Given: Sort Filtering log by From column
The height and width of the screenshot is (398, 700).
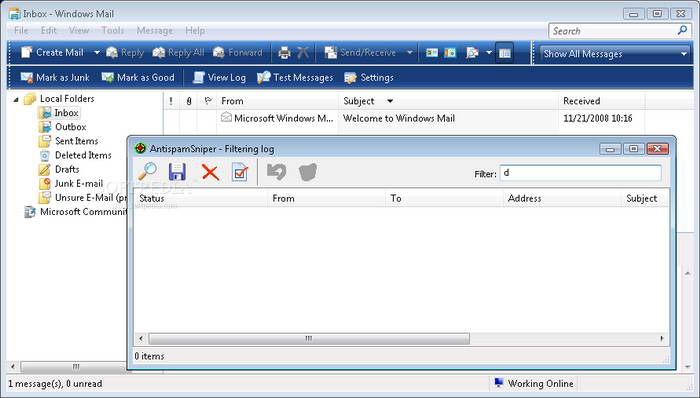Looking at the screenshot, I should click(326, 198).
